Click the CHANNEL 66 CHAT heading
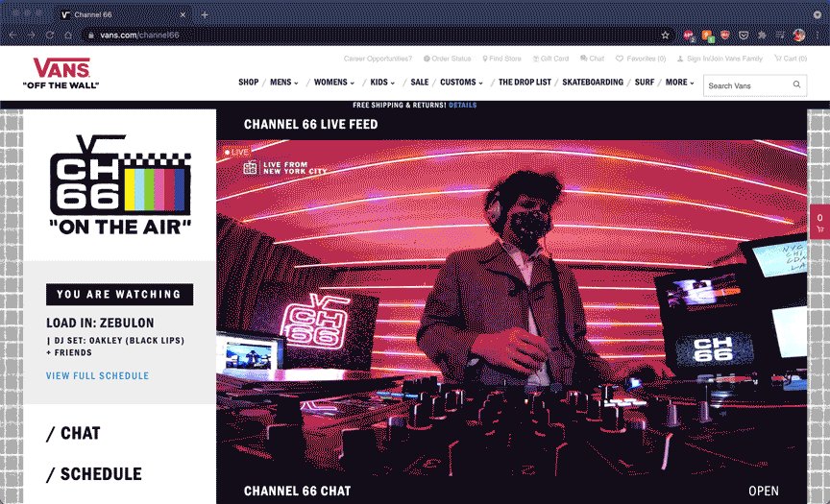This screenshot has height=504, width=830. (x=297, y=492)
